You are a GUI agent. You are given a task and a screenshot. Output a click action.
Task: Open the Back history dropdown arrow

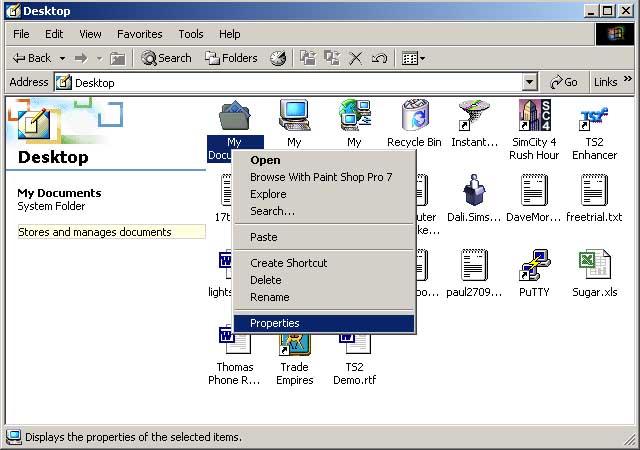62,59
